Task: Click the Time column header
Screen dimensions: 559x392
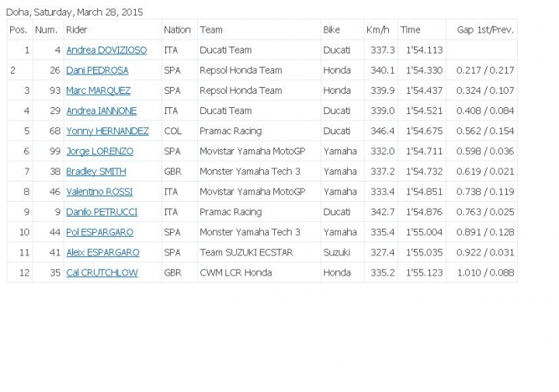Action: (410, 30)
